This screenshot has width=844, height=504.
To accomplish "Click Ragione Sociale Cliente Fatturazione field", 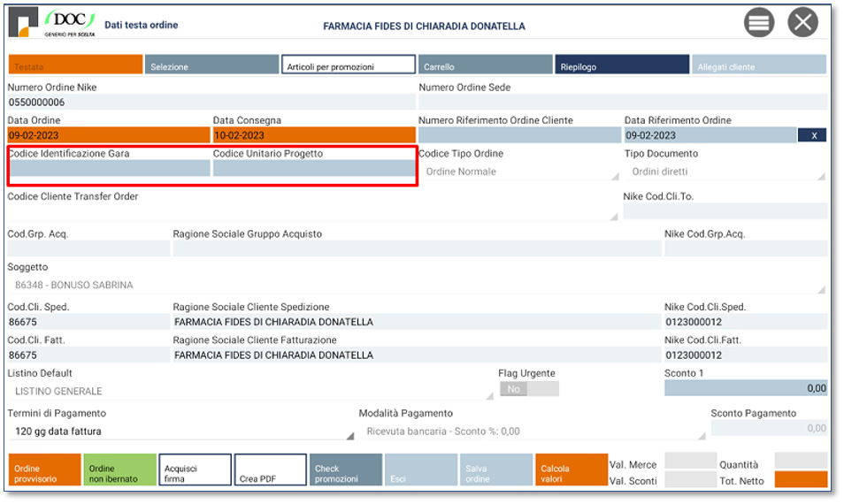I will [418, 355].
